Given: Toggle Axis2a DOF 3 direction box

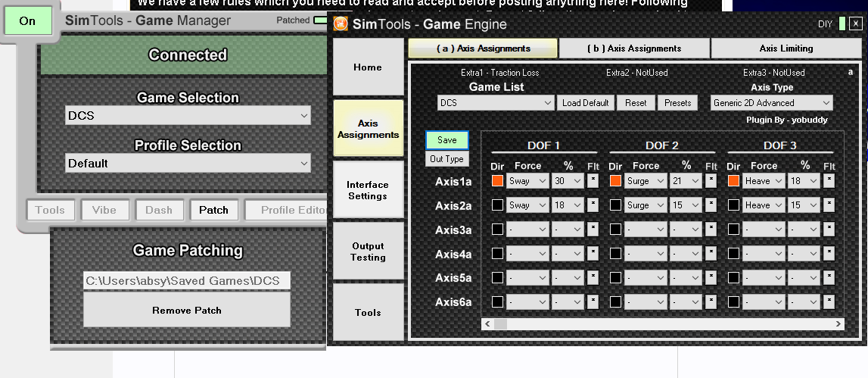Looking at the screenshot, I should [733, 205].
